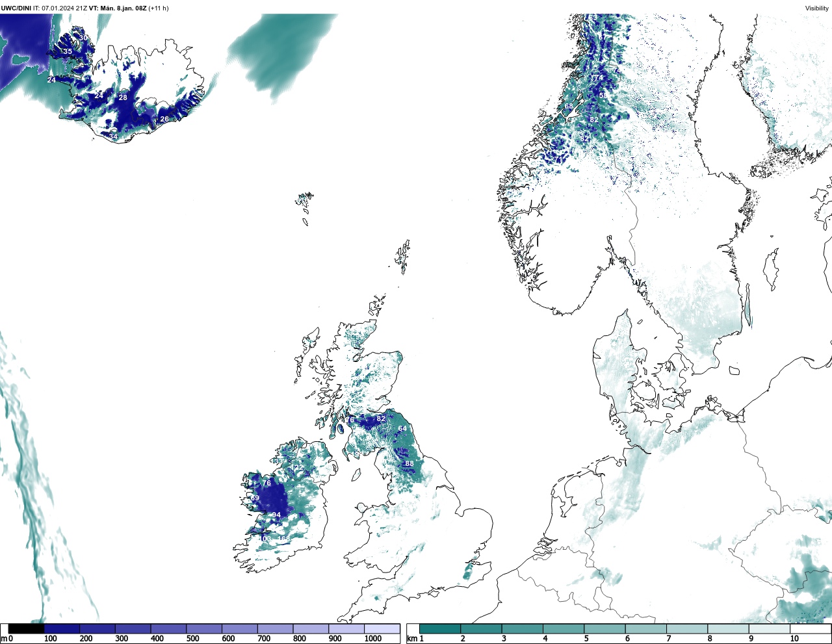Click the value '88' over northern England
Screen dimensions: 832x644
tap(409, 463)
